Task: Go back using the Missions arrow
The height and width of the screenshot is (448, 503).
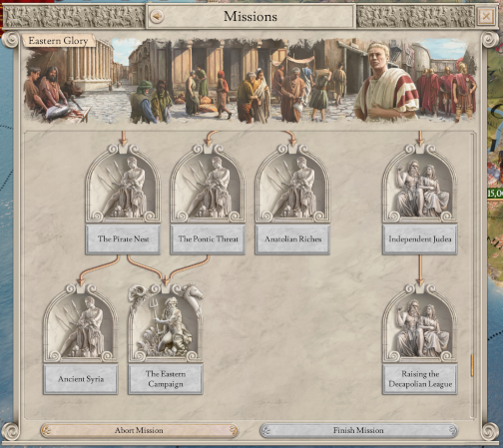Action: 157,16
